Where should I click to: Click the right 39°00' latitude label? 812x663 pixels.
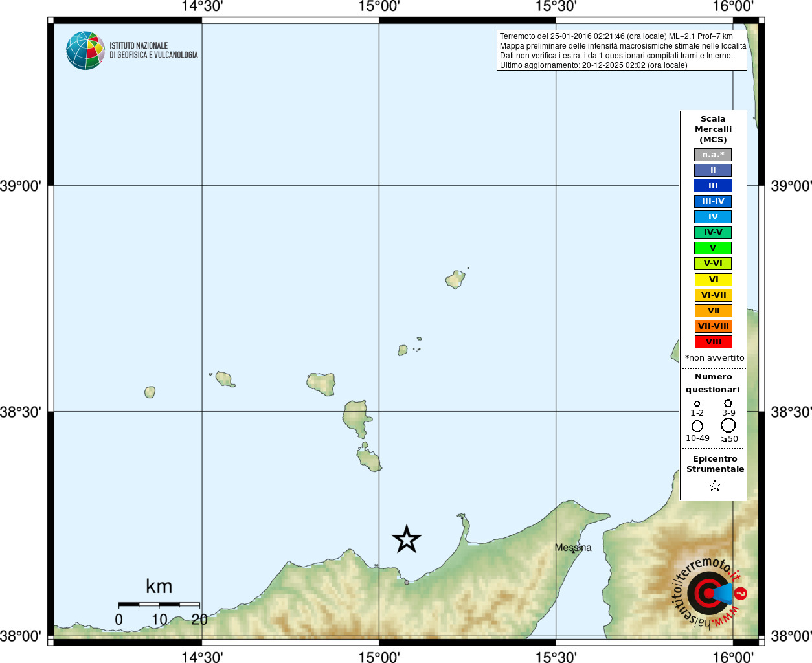(x=791, y=186)
